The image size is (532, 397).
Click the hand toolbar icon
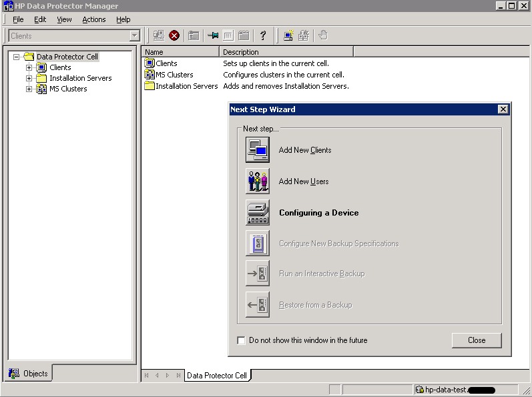(323, 35)
